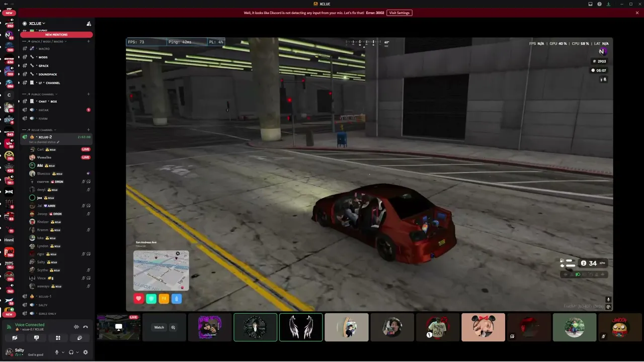The image size is (644, 362).
Task: Click the download update icon
Action: [x=608, y=4]
